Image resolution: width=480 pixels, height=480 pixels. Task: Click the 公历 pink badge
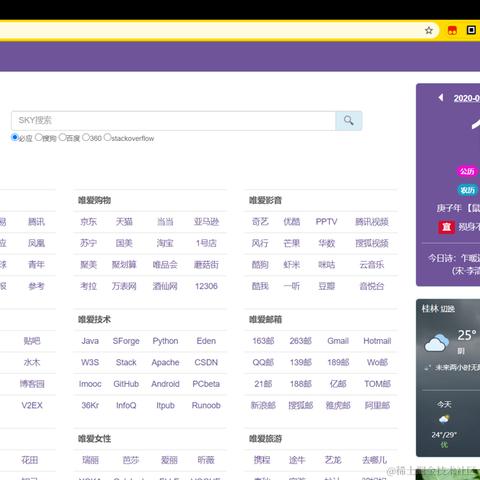467,171
